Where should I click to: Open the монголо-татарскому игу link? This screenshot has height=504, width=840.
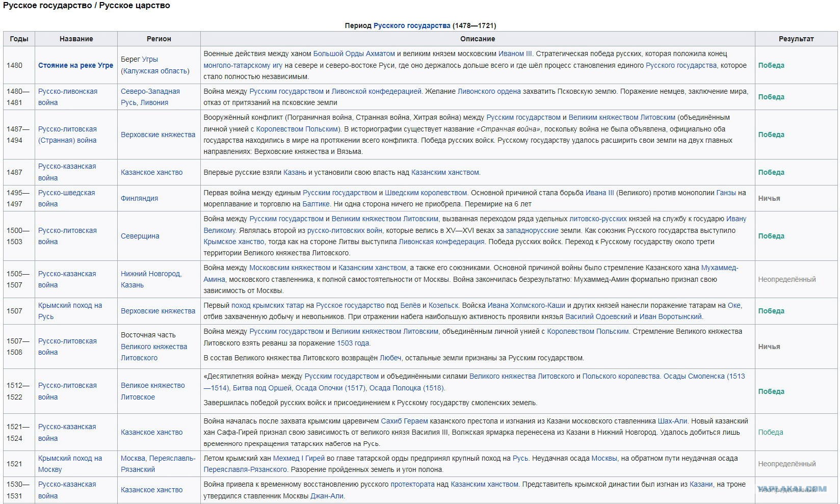click(243, 65)
